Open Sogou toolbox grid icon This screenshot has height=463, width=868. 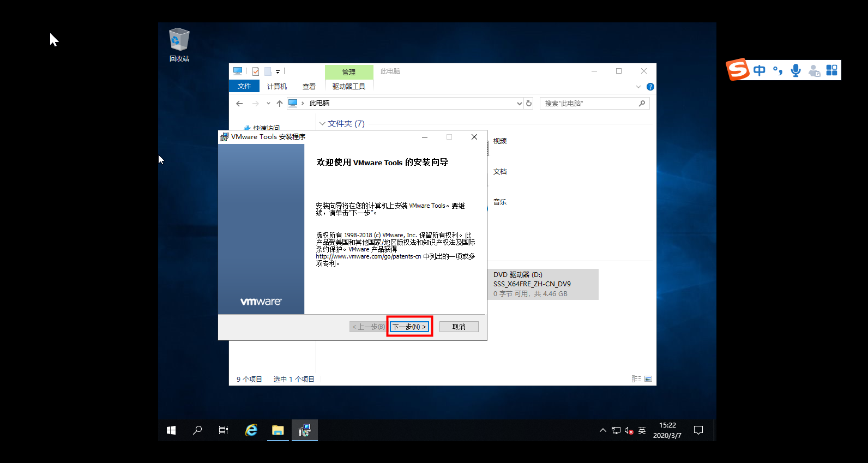tap(831, 70)
